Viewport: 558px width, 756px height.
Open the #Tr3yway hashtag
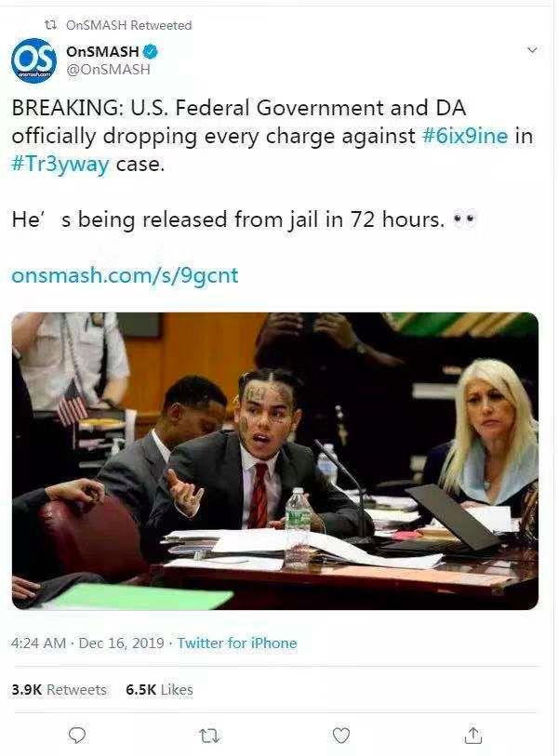coord(60,164)
